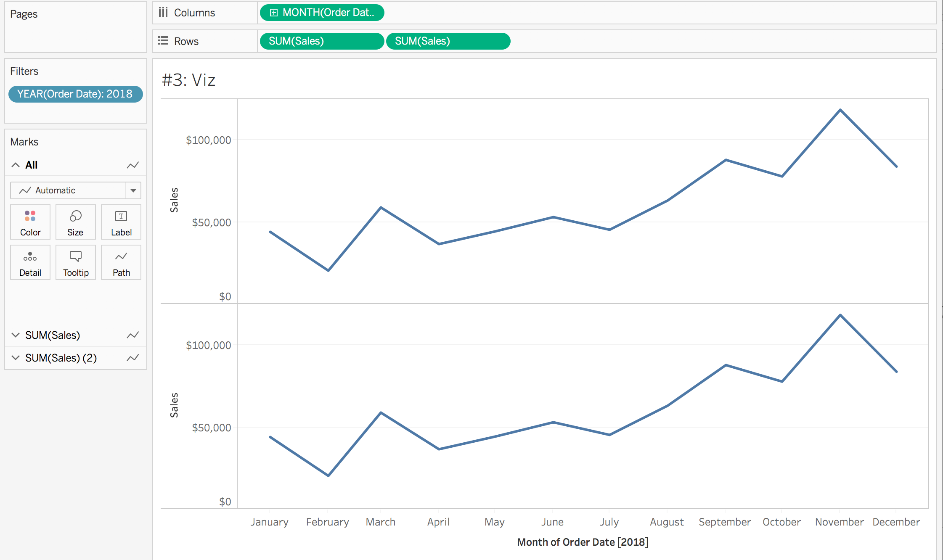Select the first SUM(Sales) pill in Rows
943x560 pixels.
tap(322, 41)
